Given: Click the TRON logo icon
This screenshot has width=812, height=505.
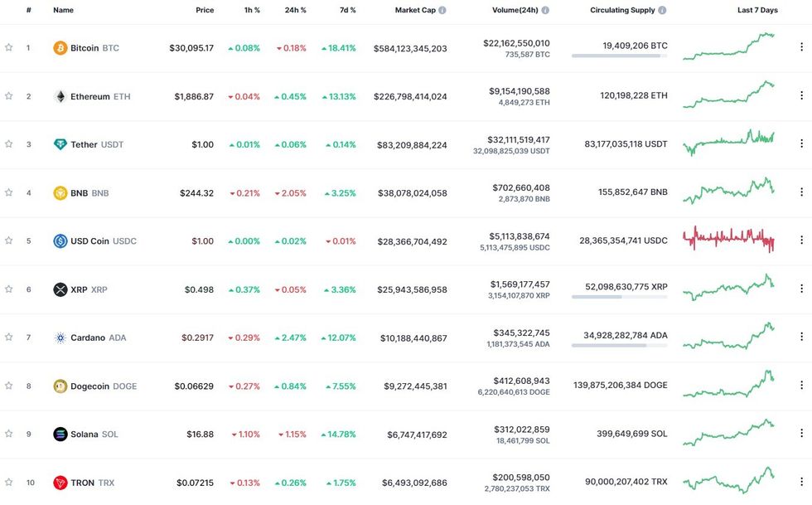Looking at the screenshot, I should click(60, 483).
